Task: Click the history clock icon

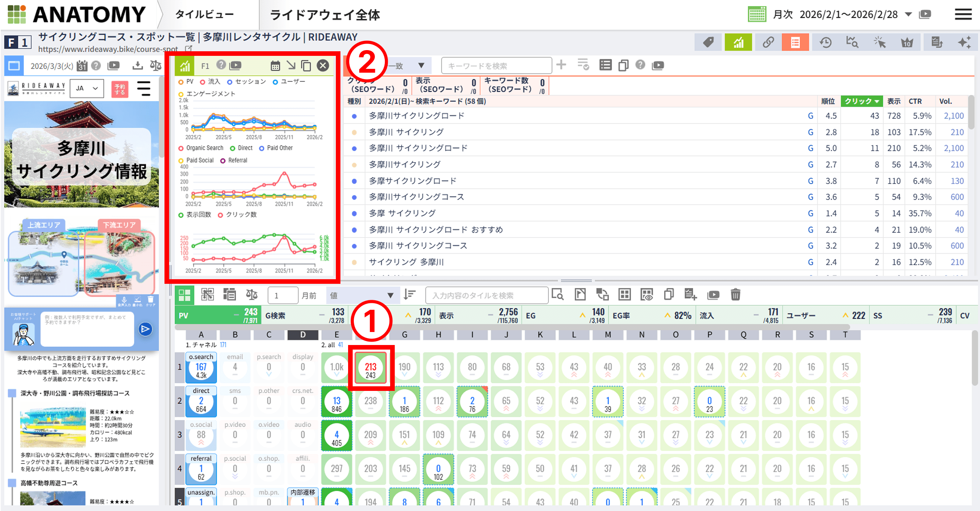Action: pos(825,42)
